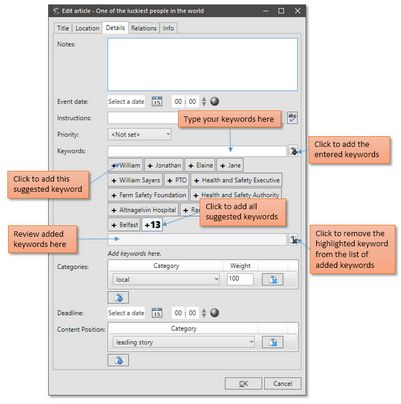Click the globe icon next to Event date time
This screenshot has height=404, width=401.
coord(215,101)
